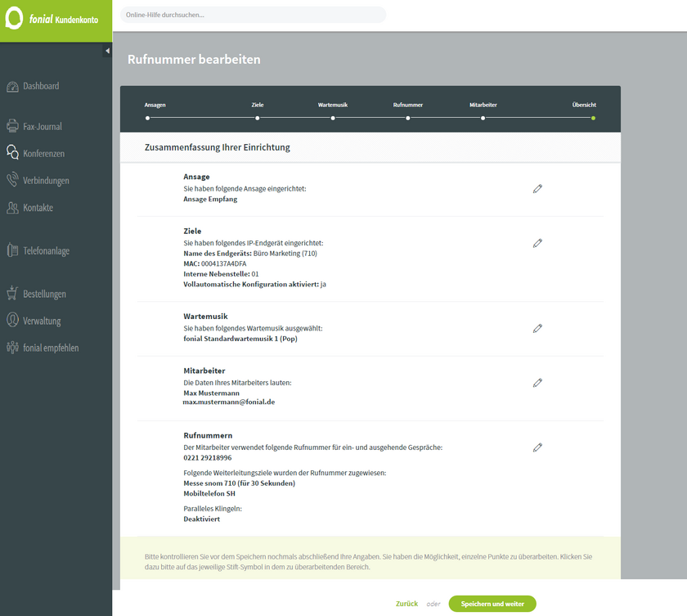Jump to the Ziele wizard step
Screen dimensions: 687x616
(257, 105)
